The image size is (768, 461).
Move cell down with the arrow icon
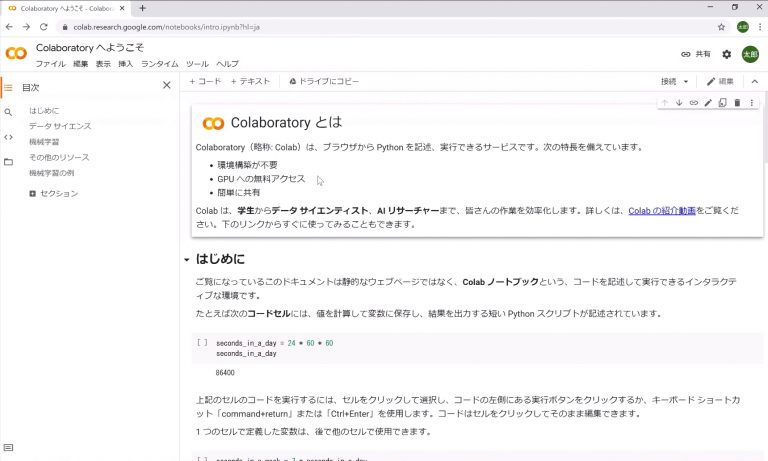679,102
